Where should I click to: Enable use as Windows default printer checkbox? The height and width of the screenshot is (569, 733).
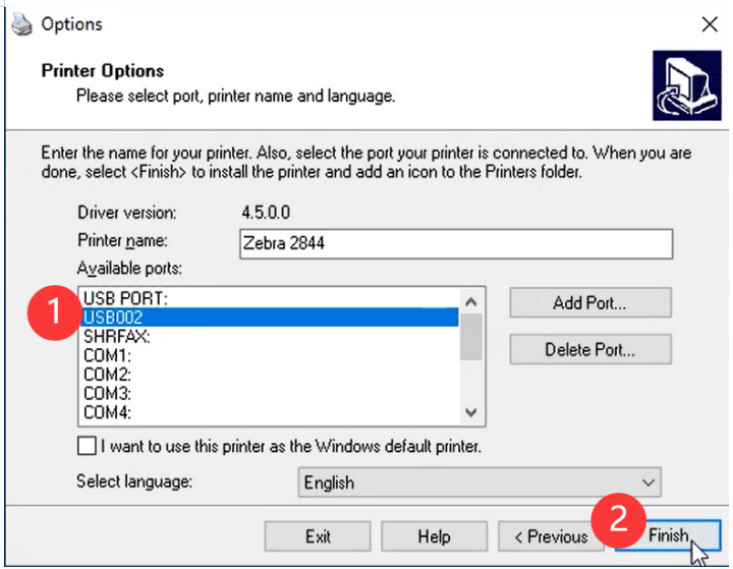point(87,446)
